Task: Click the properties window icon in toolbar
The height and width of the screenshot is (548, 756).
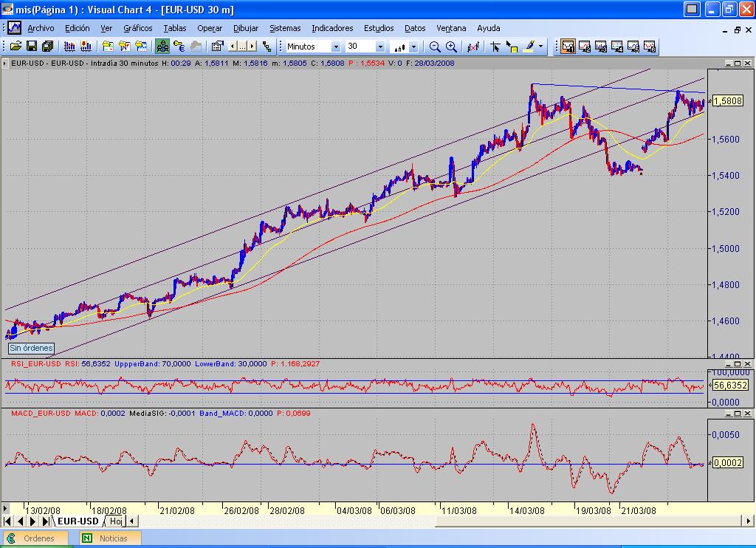Action: pos(217,46)
